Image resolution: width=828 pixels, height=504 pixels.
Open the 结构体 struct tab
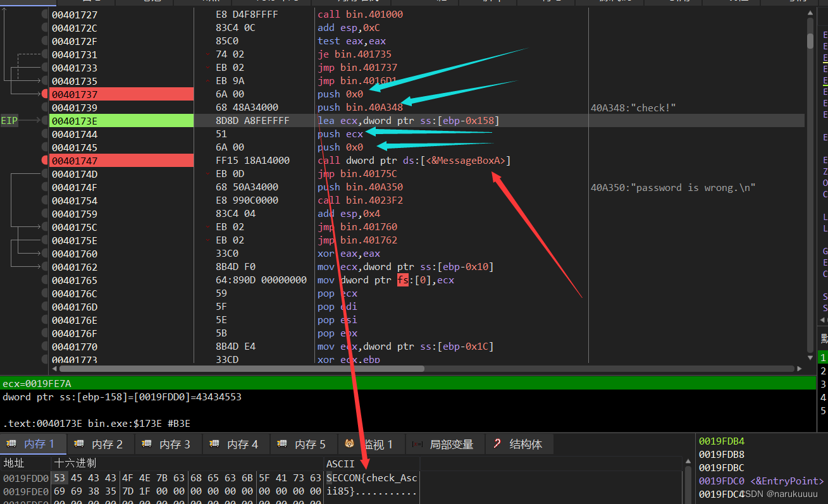point(519,445)
